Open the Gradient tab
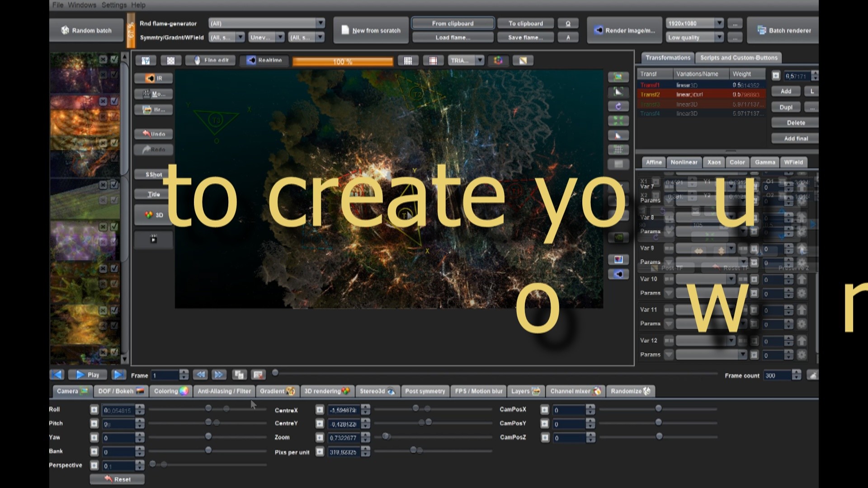This screenshot has height=488, width=868. (277, 391)
